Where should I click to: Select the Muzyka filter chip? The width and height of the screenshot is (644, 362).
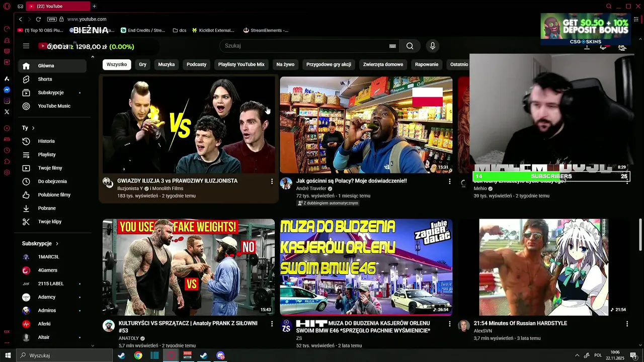[167, 64]
